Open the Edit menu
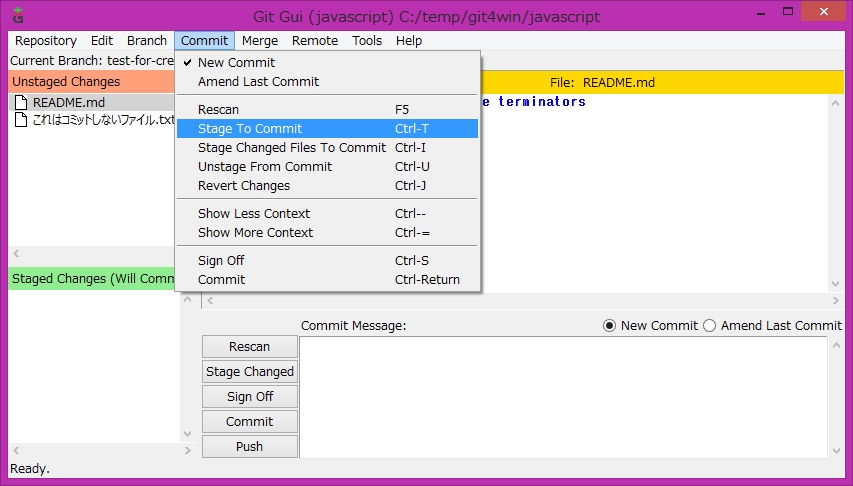853x486 pixels. click(x=102, y=41)
